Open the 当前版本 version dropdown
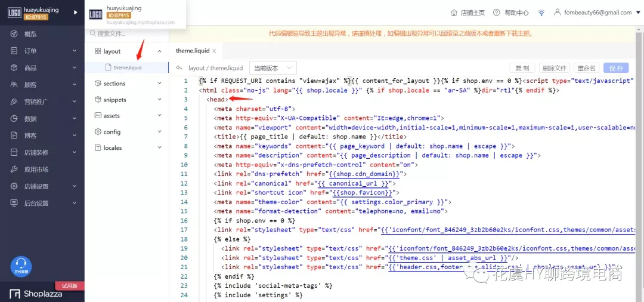This screenshot has width=644, height=302. [x=273, y=68]
